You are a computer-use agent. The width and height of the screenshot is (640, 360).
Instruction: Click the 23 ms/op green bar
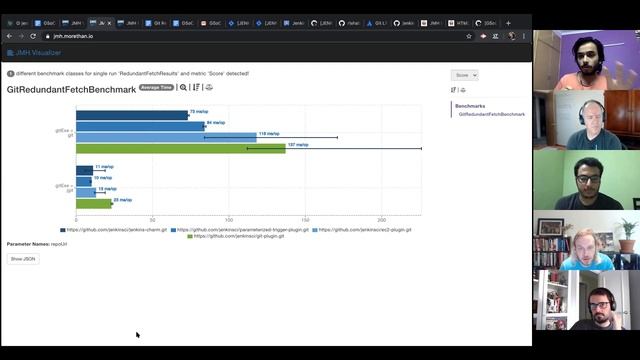click(x=94, y=204)
